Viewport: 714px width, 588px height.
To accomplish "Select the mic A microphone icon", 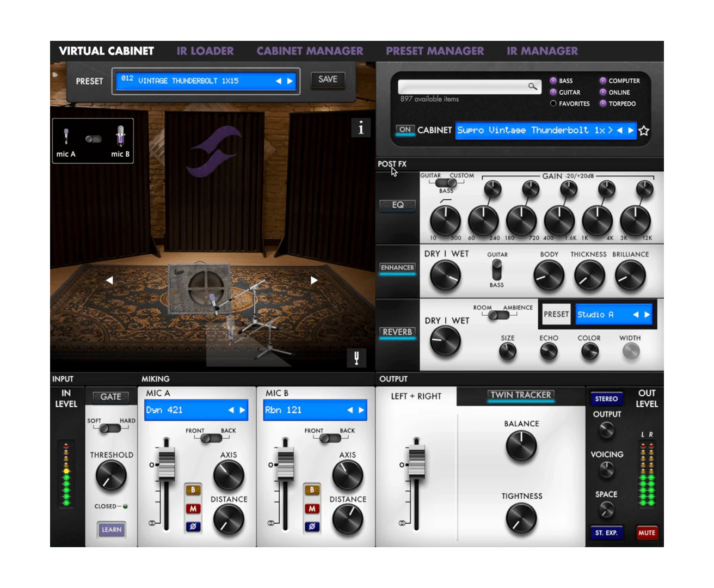I will pos(66,136).
